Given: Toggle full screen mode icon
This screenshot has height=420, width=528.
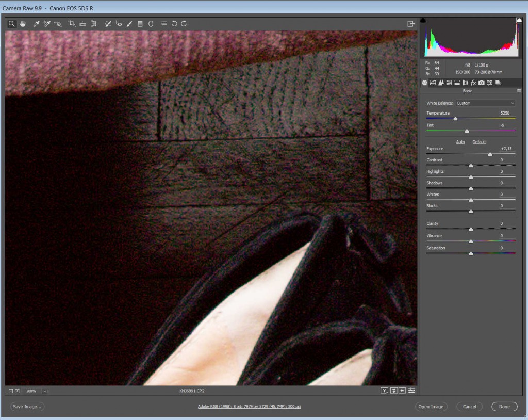Looking at the screenshot, I should pos(411,24).
